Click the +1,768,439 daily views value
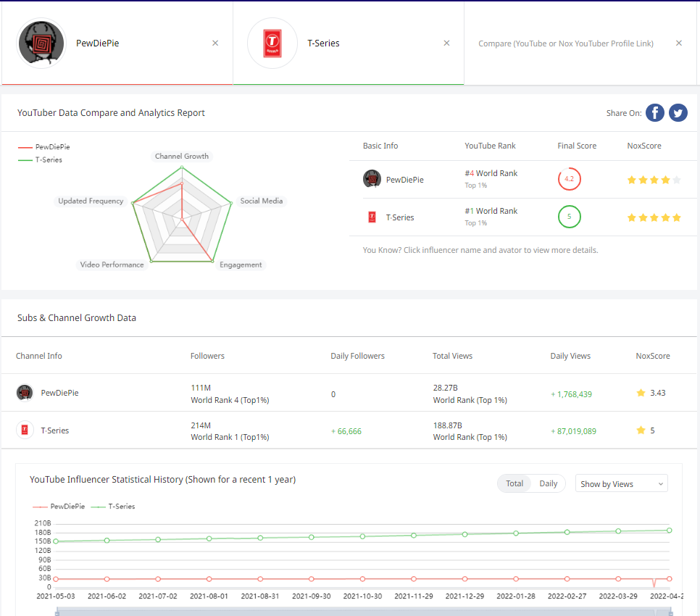The height and width of the screenshot is (616, 700). [x=572, y=394]
